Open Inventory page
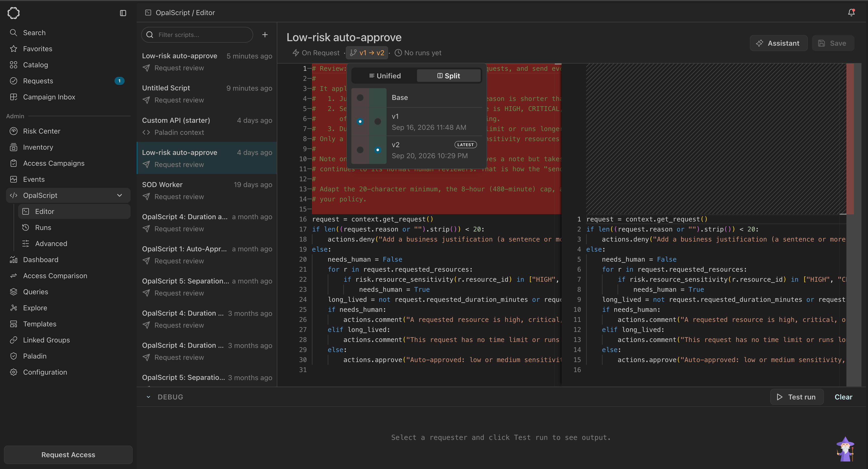Viewport: 868px width, 469px height. click(x=68, y=147)
